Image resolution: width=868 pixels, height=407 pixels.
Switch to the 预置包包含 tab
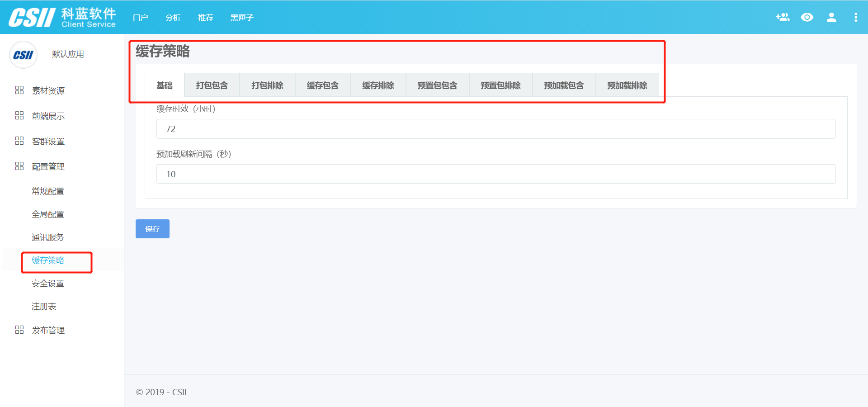(437, 85)
